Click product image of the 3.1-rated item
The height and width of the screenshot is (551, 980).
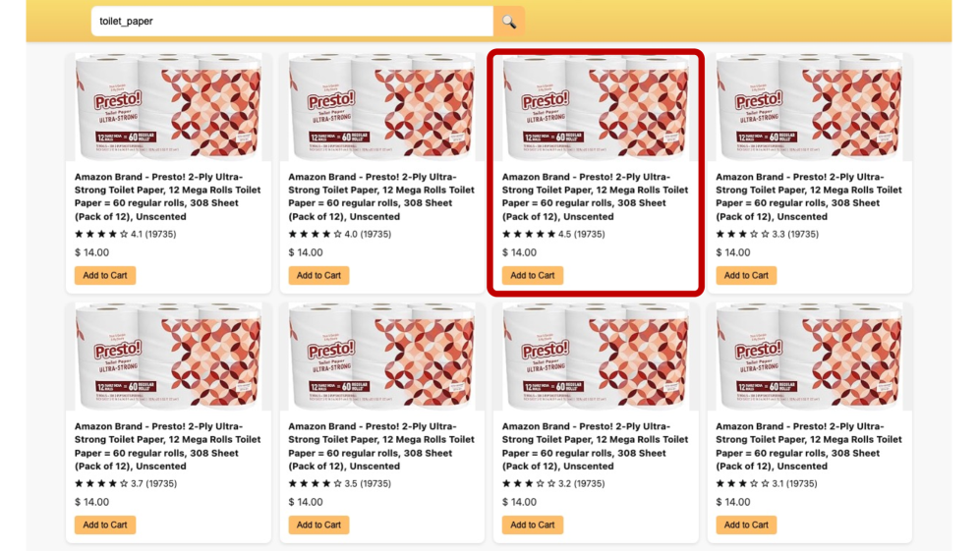809,357
